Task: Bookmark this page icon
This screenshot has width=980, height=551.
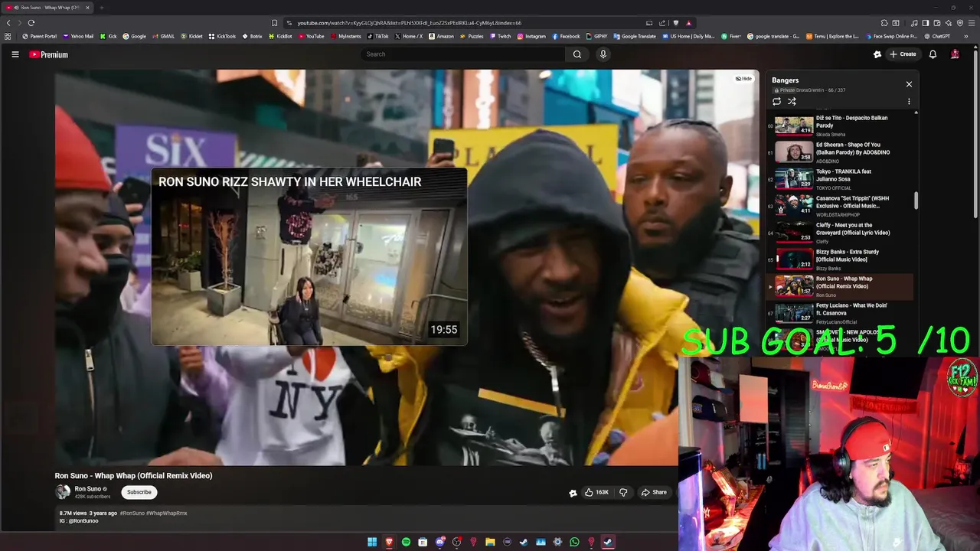Action: [x=274, y=23]
